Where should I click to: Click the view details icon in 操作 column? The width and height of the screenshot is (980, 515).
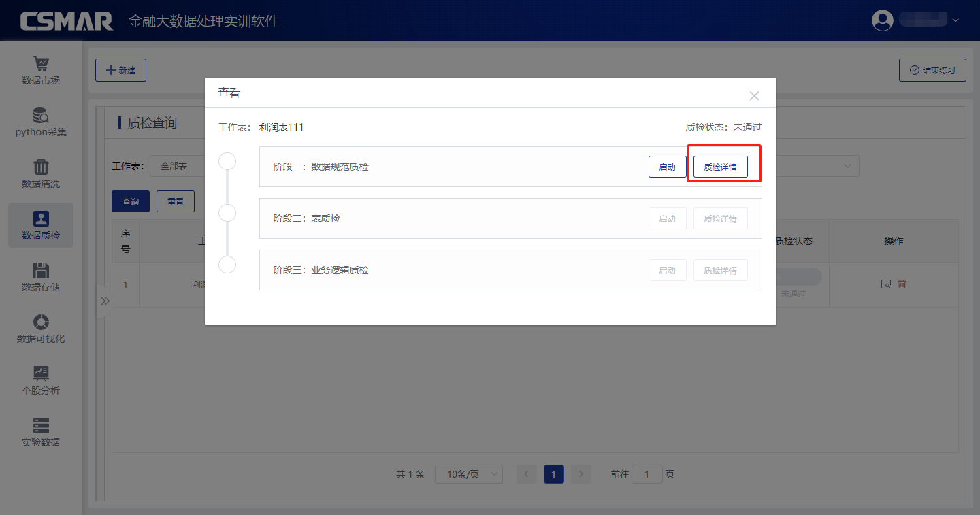click(x=885, y=284)
